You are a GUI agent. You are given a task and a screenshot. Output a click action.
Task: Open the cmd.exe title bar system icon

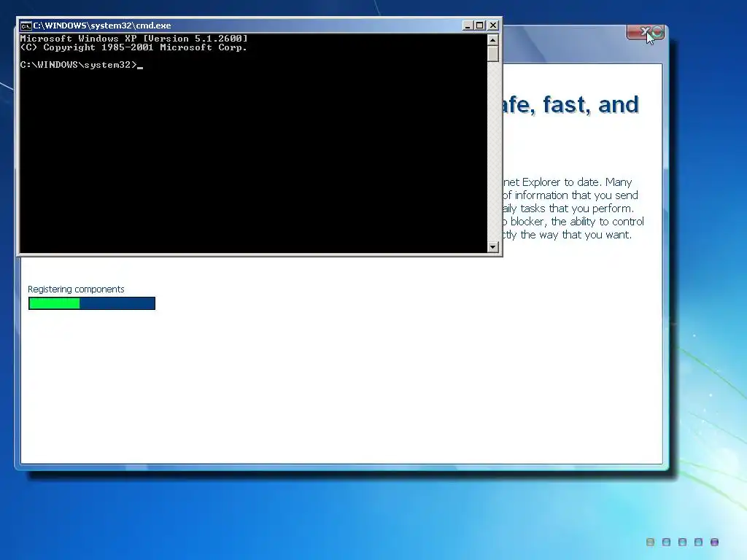tap(26, 26)
